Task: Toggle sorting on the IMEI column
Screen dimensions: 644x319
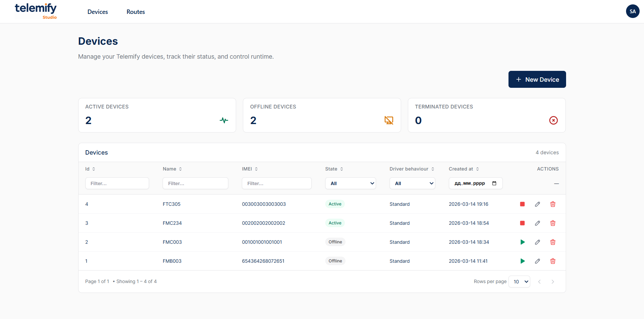Action: point(257,169)
